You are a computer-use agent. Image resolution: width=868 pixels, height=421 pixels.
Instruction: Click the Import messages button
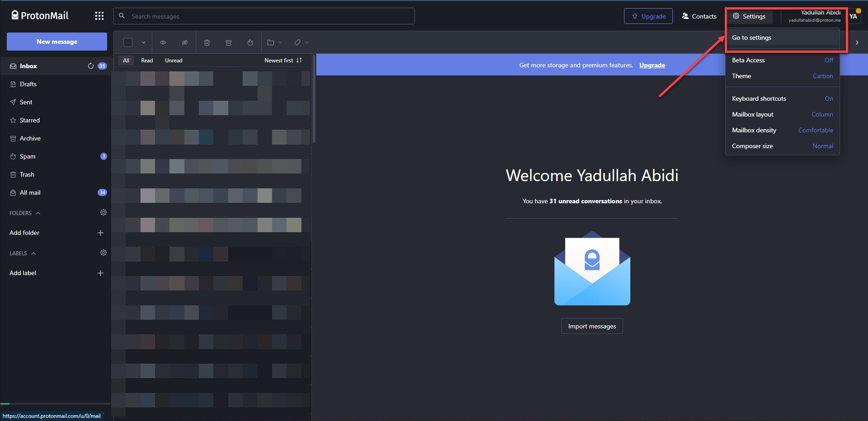pos(592,326)
